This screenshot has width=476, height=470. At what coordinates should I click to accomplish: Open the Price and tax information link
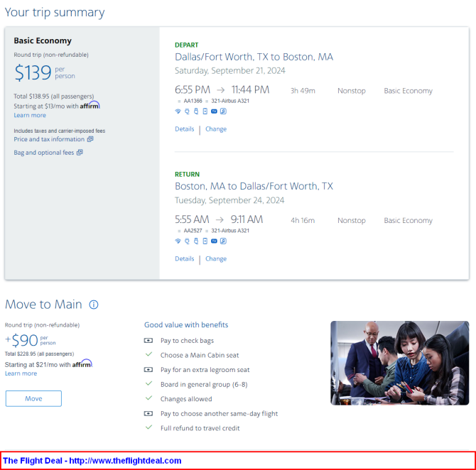coord(49,139)
